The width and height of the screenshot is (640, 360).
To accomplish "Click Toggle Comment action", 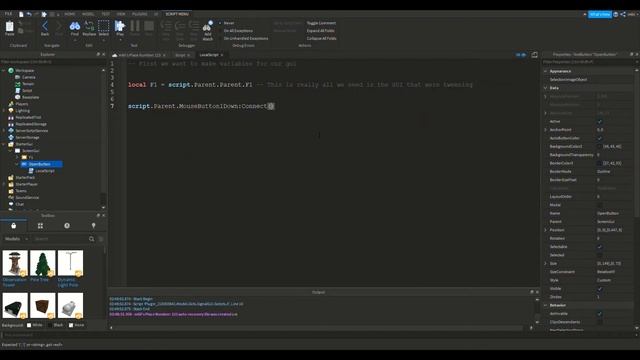I will [x=321, y=23].
